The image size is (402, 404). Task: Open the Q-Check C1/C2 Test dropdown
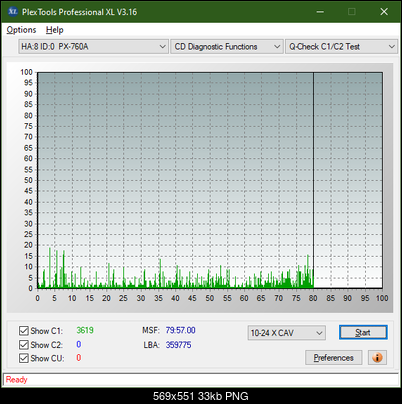[x=341, y=47]
